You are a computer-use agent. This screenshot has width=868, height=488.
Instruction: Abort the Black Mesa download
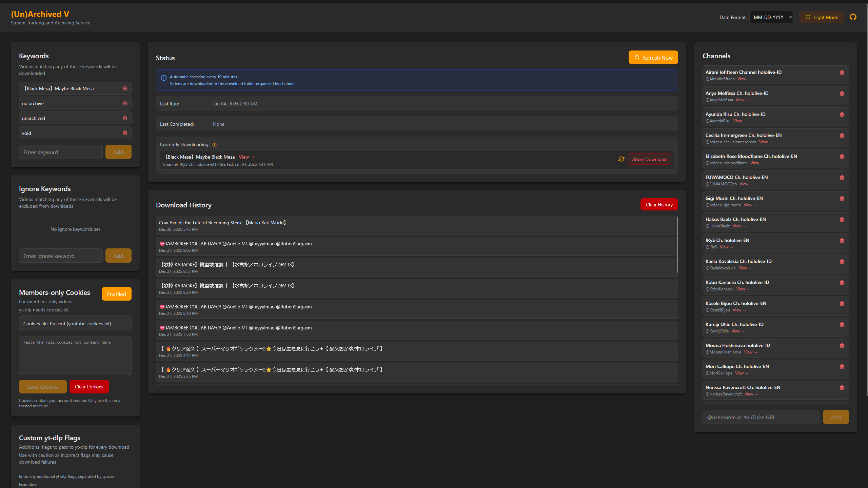[649, 159]
